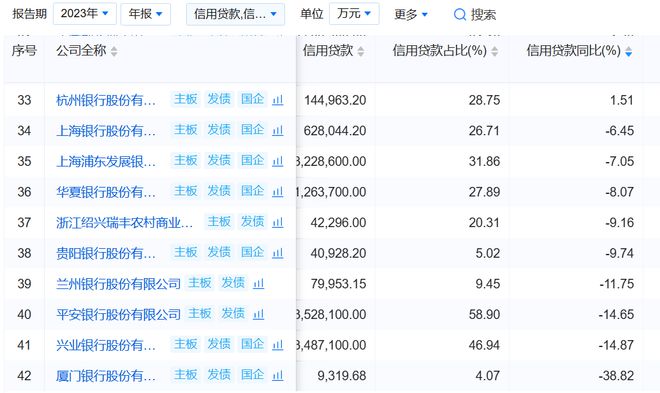This screenshot has height=393, width=660.
Task: Open 上海银行股份有… company link
Action: 106,131
